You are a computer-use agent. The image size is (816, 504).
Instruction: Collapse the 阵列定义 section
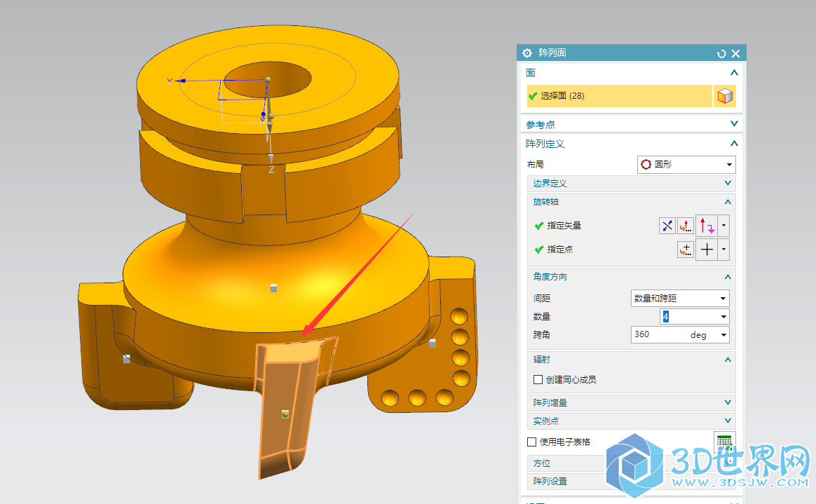[x=734, y=144]
